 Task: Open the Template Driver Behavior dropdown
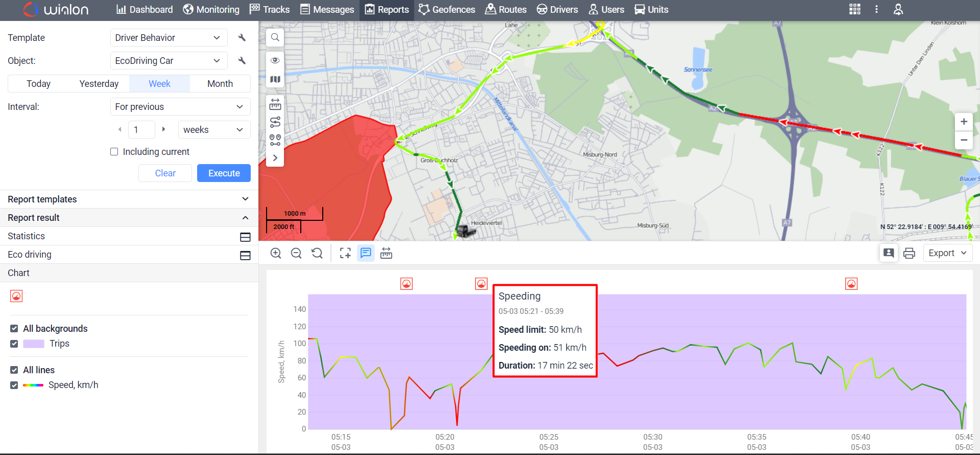[169, 38]
